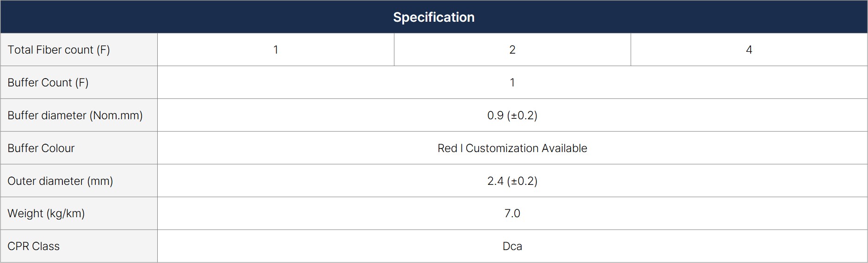Select the Buffer Count value 1
The image size is (868, 263).
click(512, 83)
